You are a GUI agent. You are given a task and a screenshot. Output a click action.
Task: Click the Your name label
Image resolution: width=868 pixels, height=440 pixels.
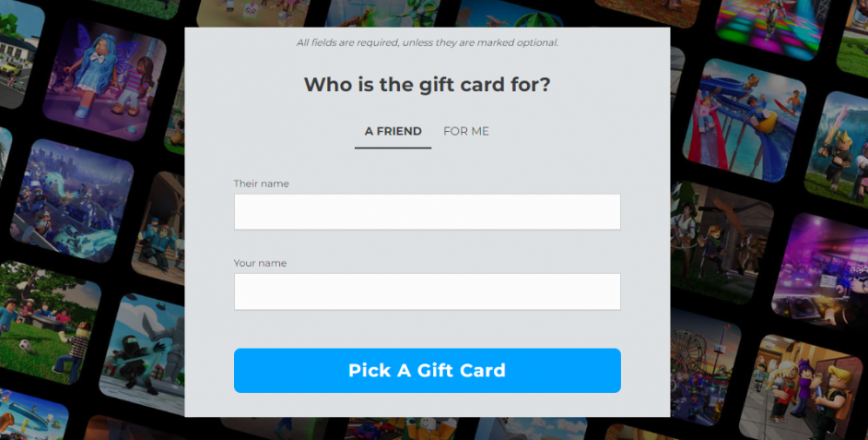pyautogui.click(x=260, y=263)
